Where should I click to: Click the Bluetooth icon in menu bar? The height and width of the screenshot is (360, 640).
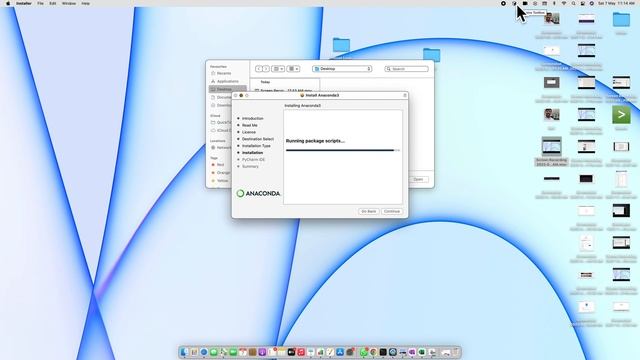click(x=554, y=3)
